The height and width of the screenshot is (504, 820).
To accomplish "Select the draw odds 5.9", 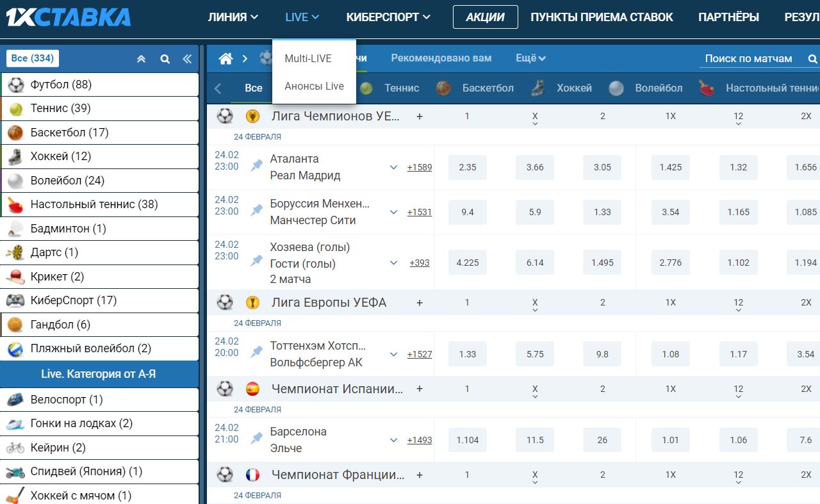I will 535,212.
